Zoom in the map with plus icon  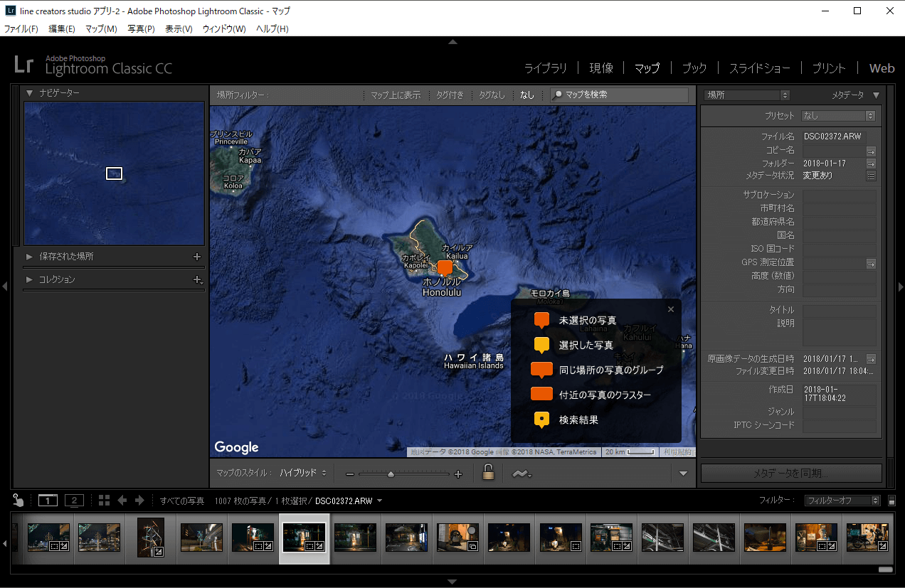458,474
